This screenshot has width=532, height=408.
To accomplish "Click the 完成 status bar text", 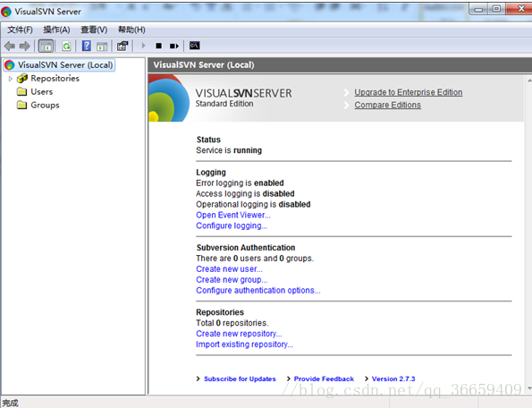I will (11, 403).
